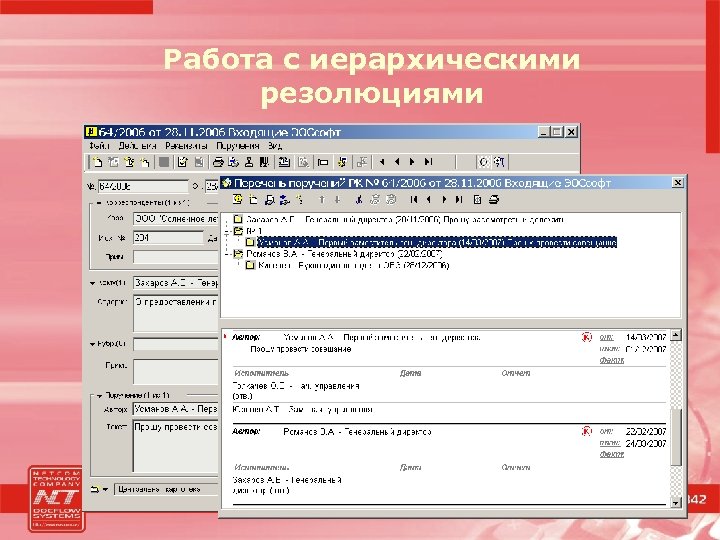720x540 pixels.
Task: Click the sheet icon left of the printer in Перечень поручений
Action: (478, 199)
